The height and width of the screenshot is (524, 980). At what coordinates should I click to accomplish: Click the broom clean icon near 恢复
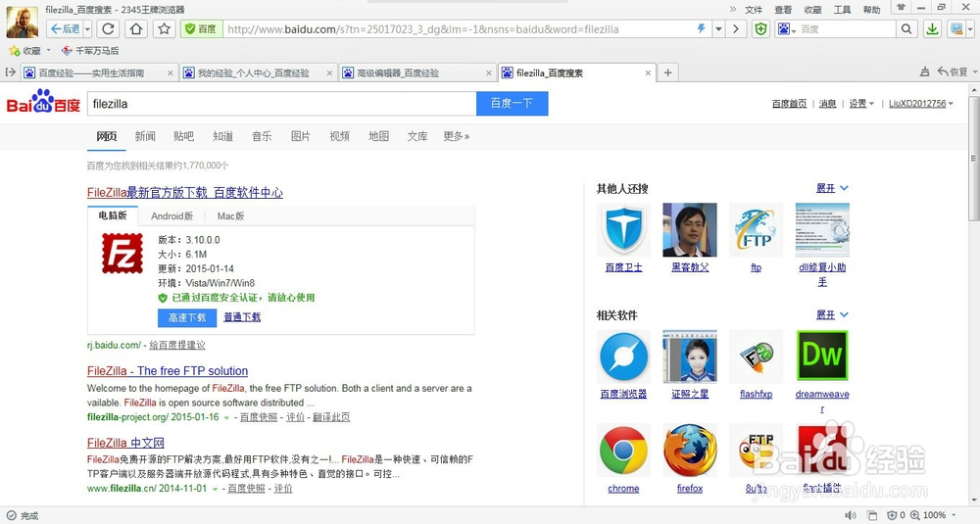[x=924, y=72]
